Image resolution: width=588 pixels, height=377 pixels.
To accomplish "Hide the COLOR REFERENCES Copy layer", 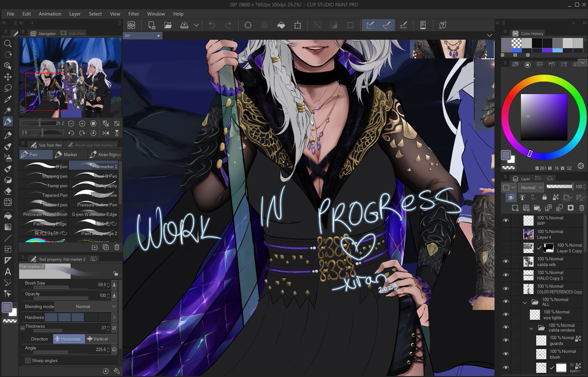I will pyautogui.click(x=506, y=289).
